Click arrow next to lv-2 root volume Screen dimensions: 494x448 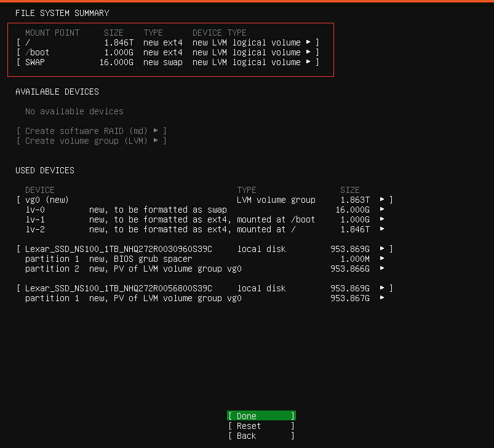pyautogui.click(x=382, y=229)
